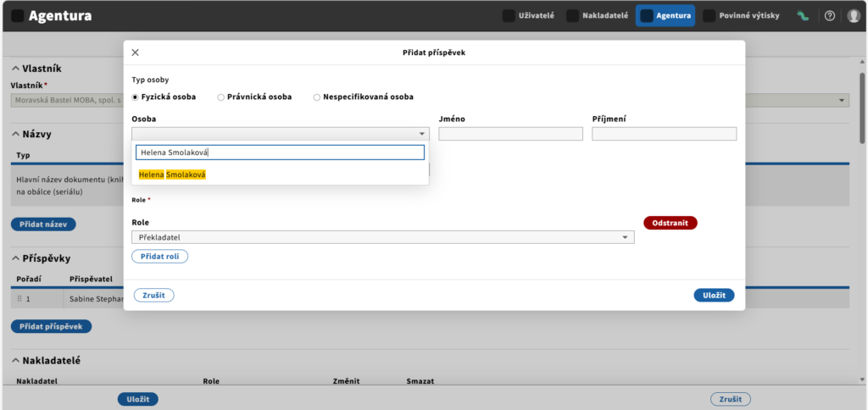Open the Osoba dropdown arrow
Screen dimensions: 868x410
pyautogui.click(x=422, y=134)
